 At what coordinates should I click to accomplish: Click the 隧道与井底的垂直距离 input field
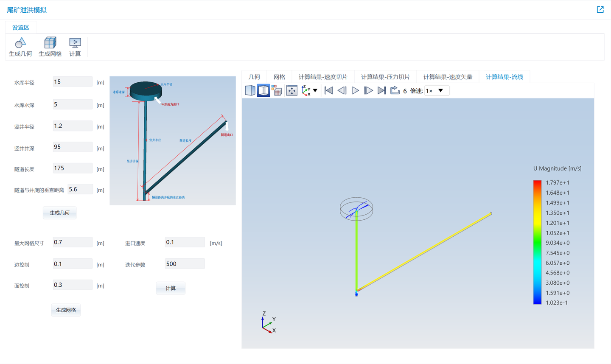(x=80, y=189)
